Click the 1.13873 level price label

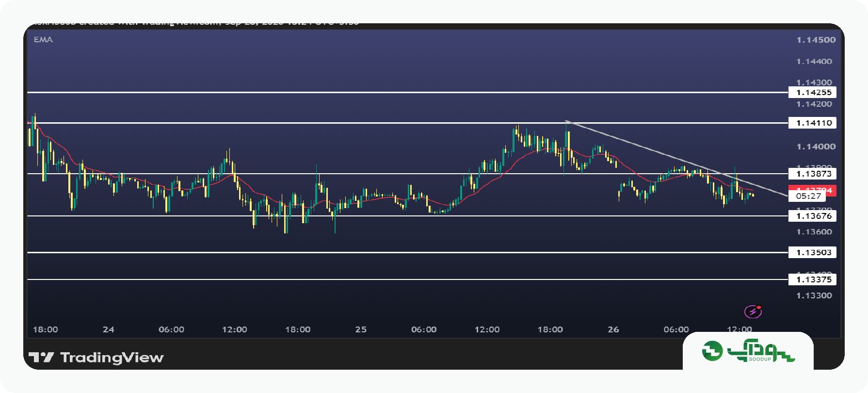click(812, 173)
